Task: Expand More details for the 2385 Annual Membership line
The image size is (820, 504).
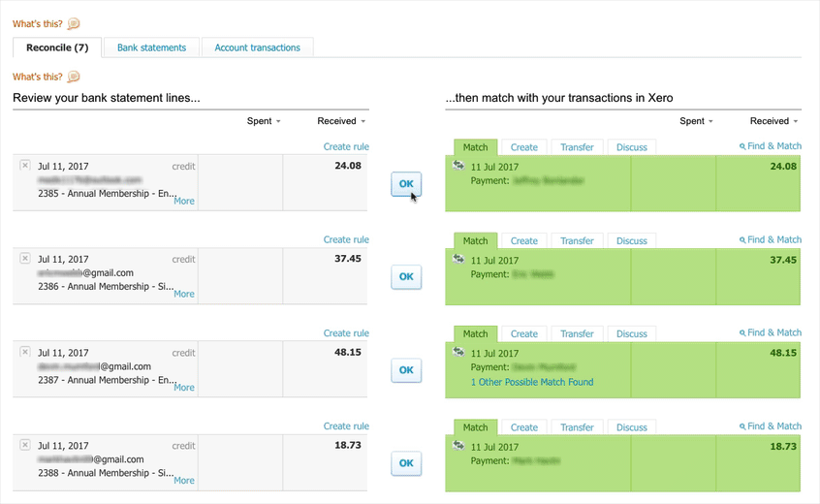Action: click(x=184, y=201)
